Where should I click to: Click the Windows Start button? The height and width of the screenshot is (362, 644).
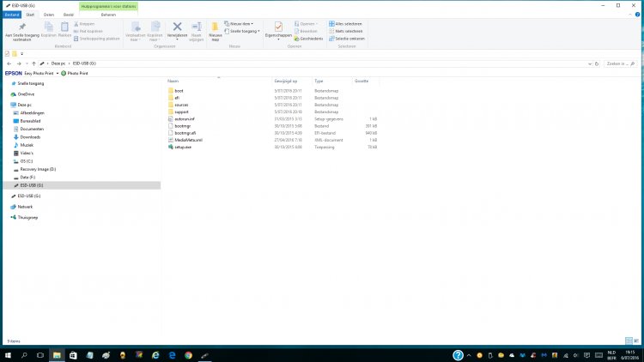[8, 354]
